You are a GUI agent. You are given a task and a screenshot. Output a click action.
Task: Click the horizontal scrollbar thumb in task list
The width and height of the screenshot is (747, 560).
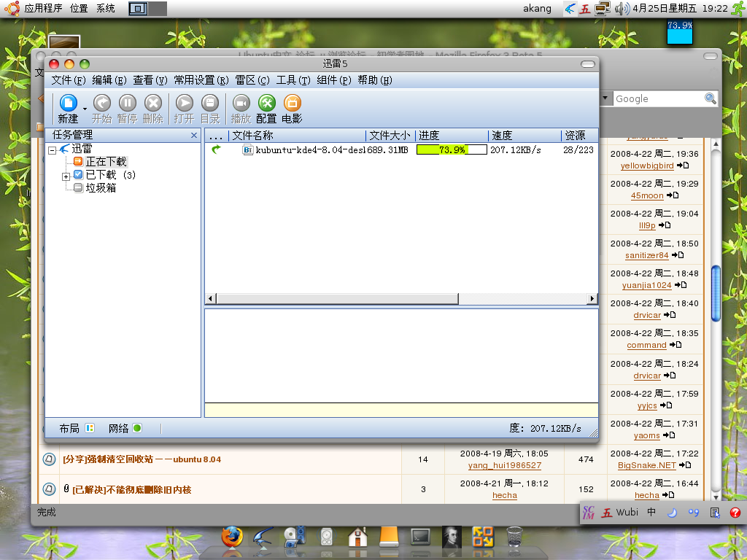click(337, 298)
